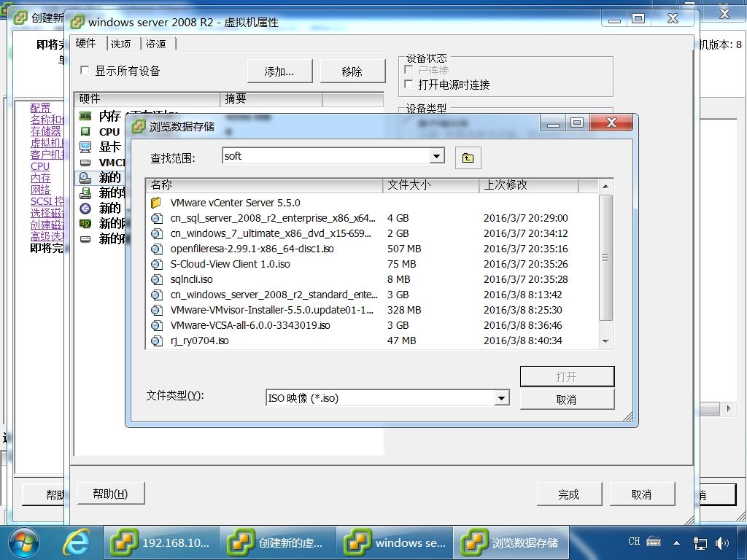Viewport: 747px width, 560px height.
Task: Sort by 名称 column header
Action: 264,185
